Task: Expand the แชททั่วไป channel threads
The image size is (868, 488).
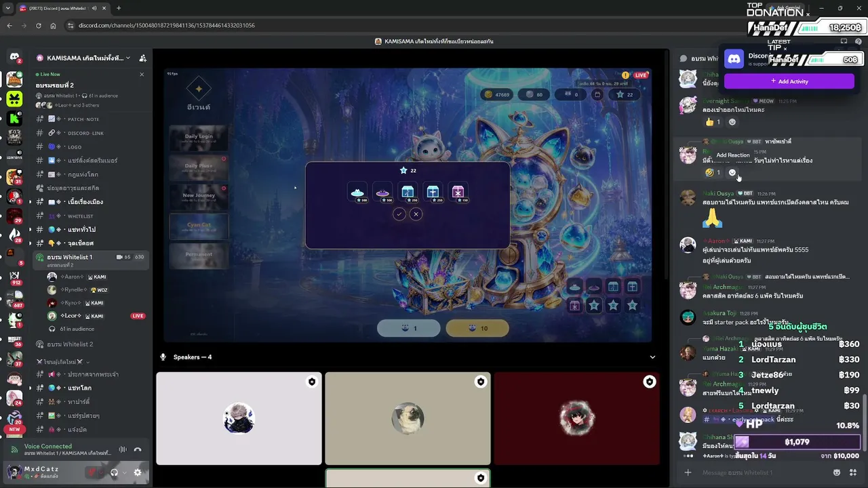Action: tap(30, 230)
